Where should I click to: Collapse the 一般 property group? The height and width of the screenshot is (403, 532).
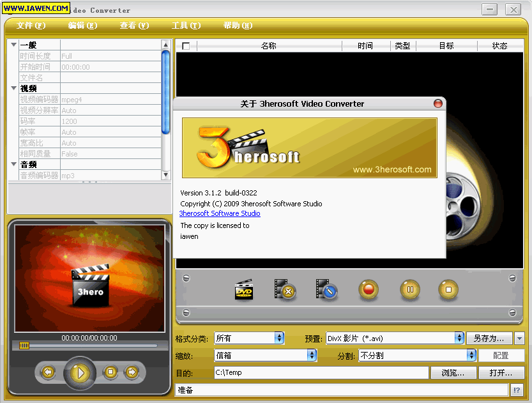pos(13,45)
